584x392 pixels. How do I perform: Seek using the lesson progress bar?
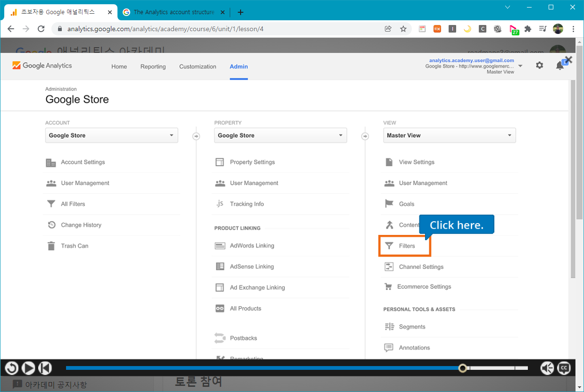[297, 368]
